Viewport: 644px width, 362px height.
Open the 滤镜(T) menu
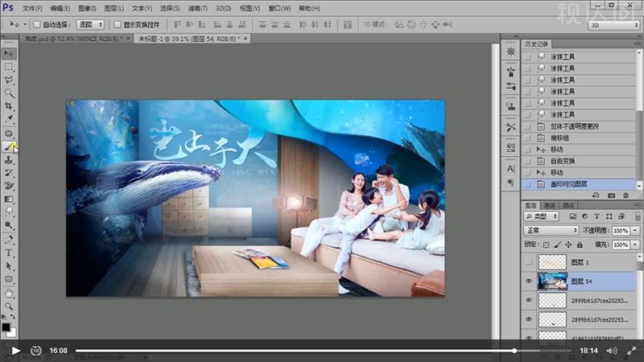click(197, 8)
